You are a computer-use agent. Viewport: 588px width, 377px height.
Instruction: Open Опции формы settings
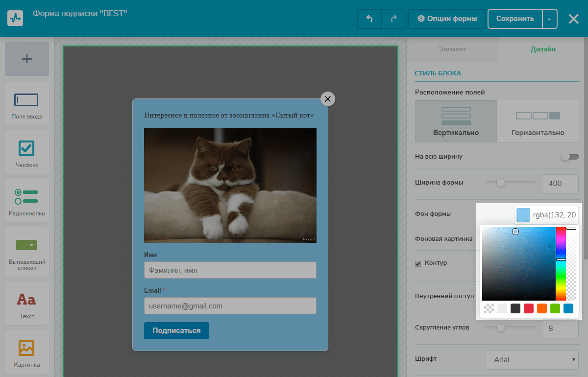point(447,19)
